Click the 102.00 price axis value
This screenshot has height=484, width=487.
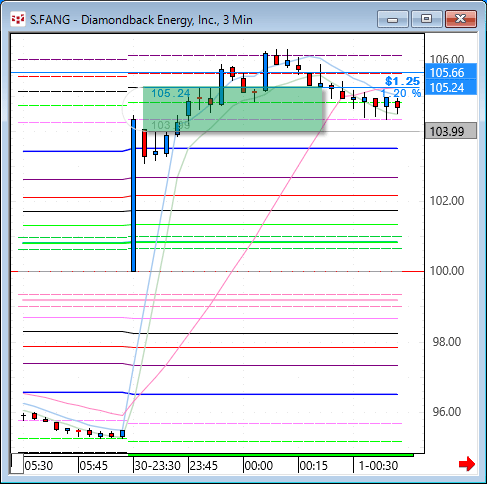pos(447,201)
